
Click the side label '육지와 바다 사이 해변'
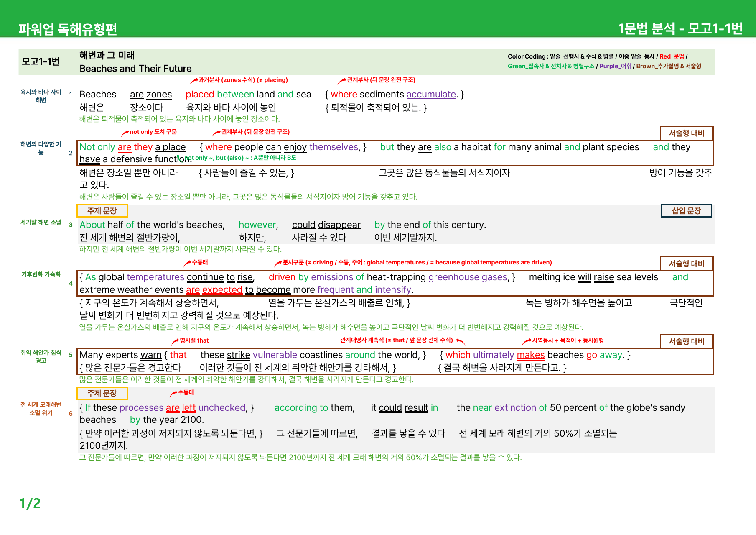[x=41, y=96]
